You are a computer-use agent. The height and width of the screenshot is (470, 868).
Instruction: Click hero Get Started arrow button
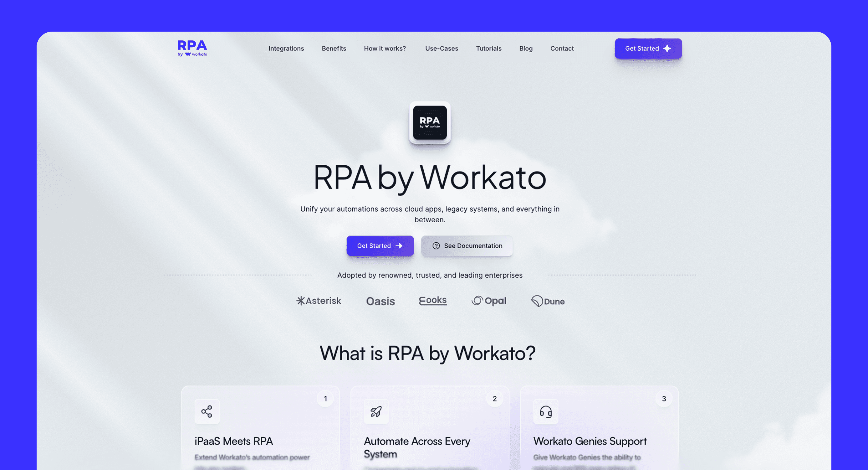click(380, 246)
